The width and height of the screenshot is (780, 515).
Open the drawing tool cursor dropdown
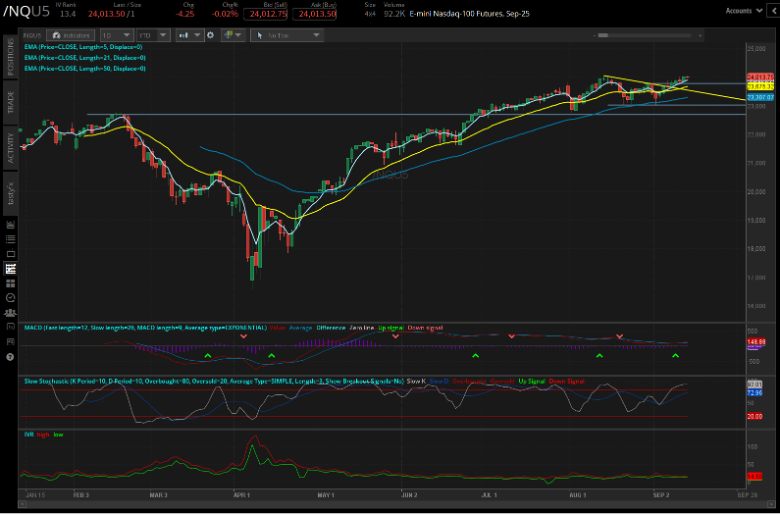tap(288, 35)
